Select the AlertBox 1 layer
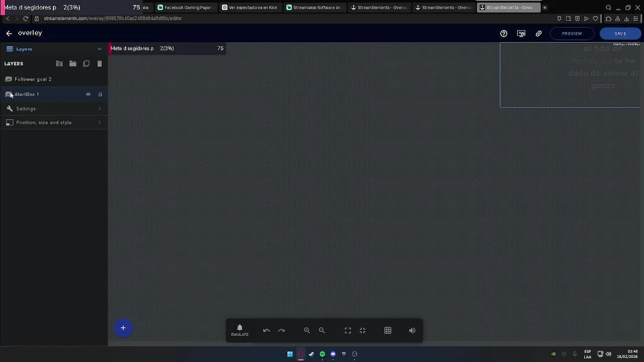Viewport: 644px width, 362px height. pos(54,95)
